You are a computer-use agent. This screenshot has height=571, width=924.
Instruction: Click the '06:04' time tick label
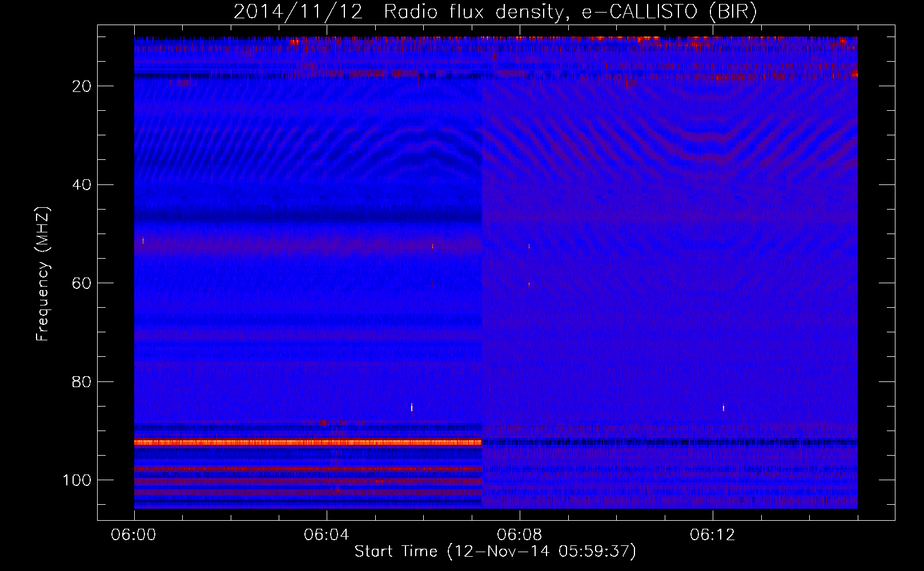tap(327, 534)
